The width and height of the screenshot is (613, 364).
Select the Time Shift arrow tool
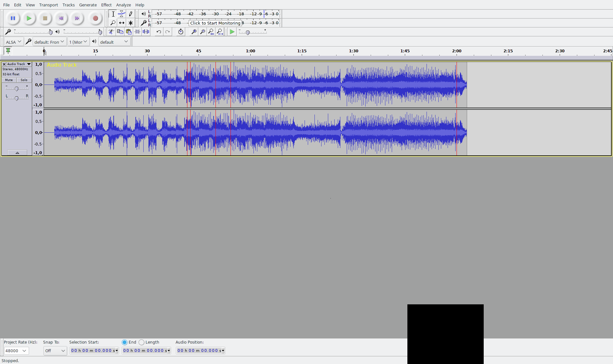pyautogui.click(x=122, y=23)
